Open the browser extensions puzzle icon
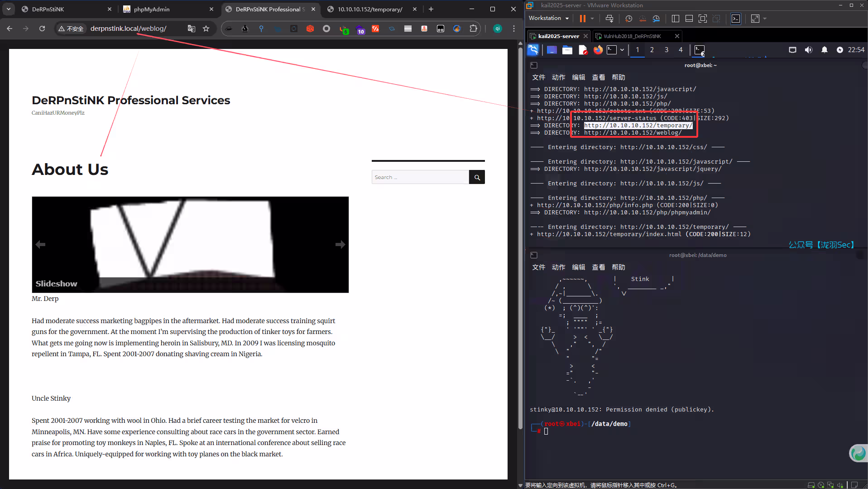 [473, 29]
